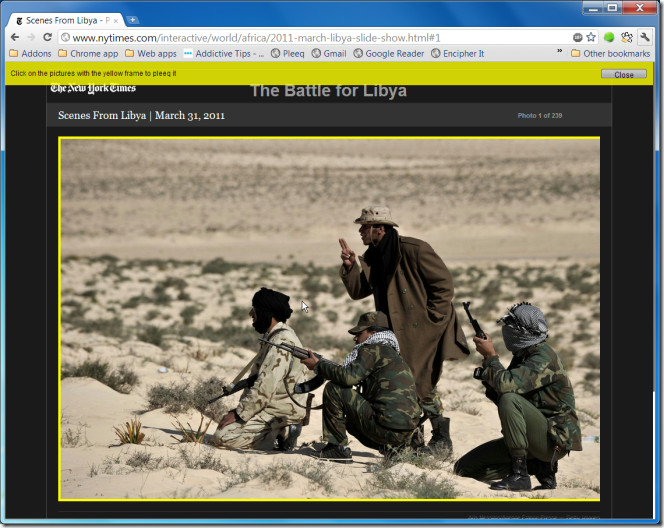664x528 pixels.
Task: Close the yellow Pleeq notification bar
Action: pyautogui.click(x=624, y=74)
